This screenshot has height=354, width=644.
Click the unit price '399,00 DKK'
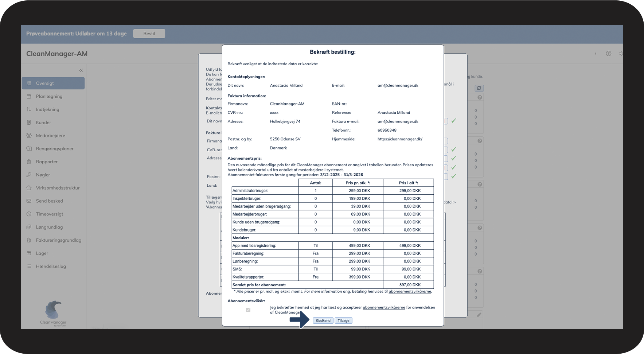(359, 277)
